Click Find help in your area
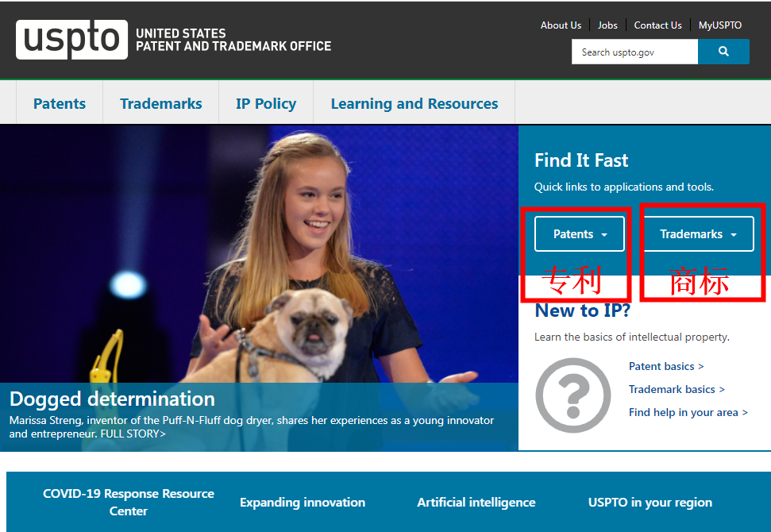The height and width of the screenshot is (532, 771). [x=688, y=412]
